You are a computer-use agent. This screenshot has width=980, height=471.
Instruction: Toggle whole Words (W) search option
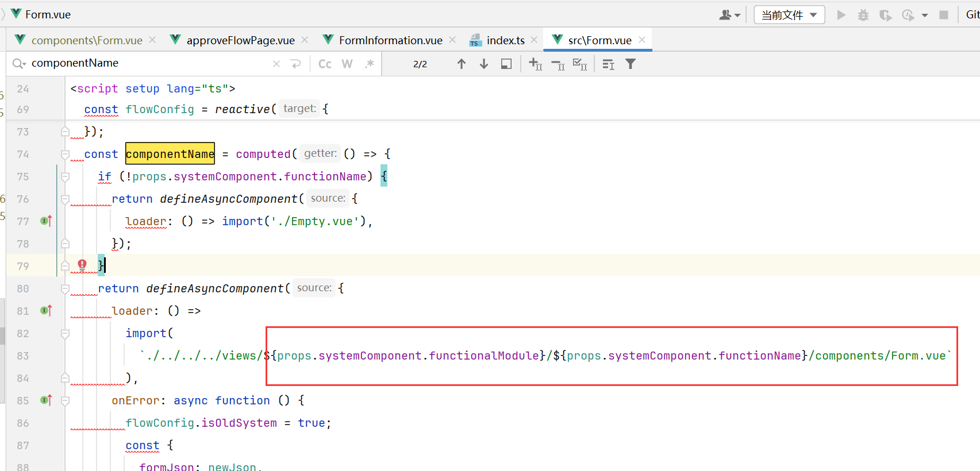[x=347, y=64]
